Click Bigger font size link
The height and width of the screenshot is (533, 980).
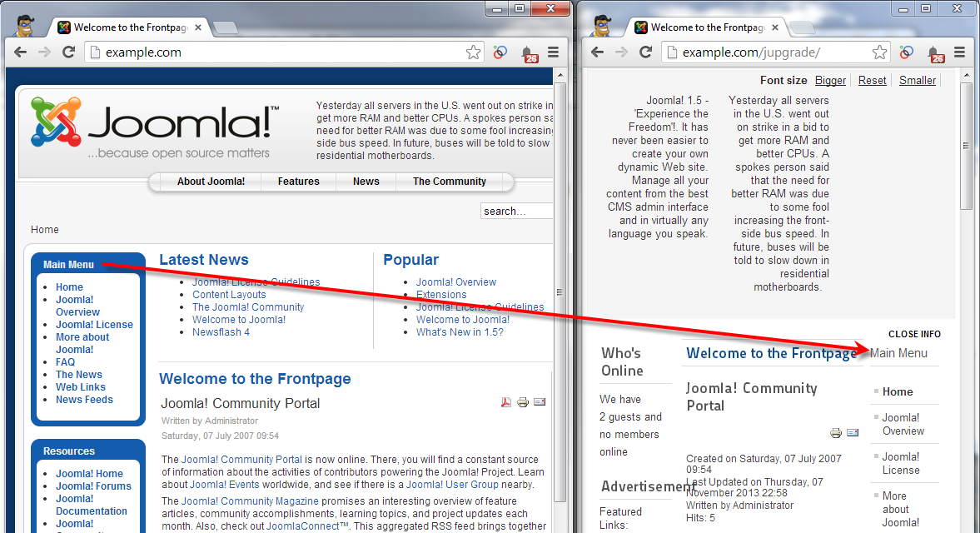point(830,80)
